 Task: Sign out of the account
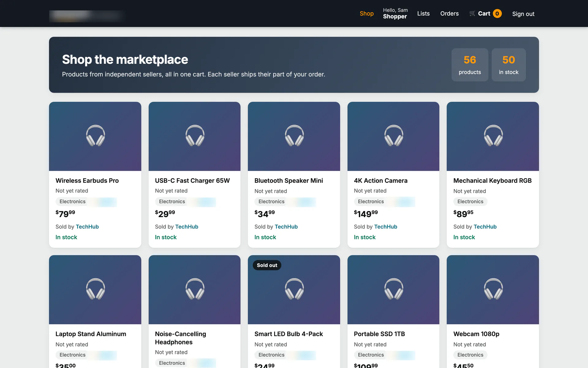click(523, 14)
